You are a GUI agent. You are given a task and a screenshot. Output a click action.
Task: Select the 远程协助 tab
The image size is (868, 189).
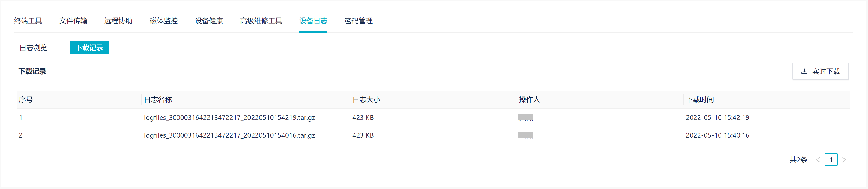[118, 21]
